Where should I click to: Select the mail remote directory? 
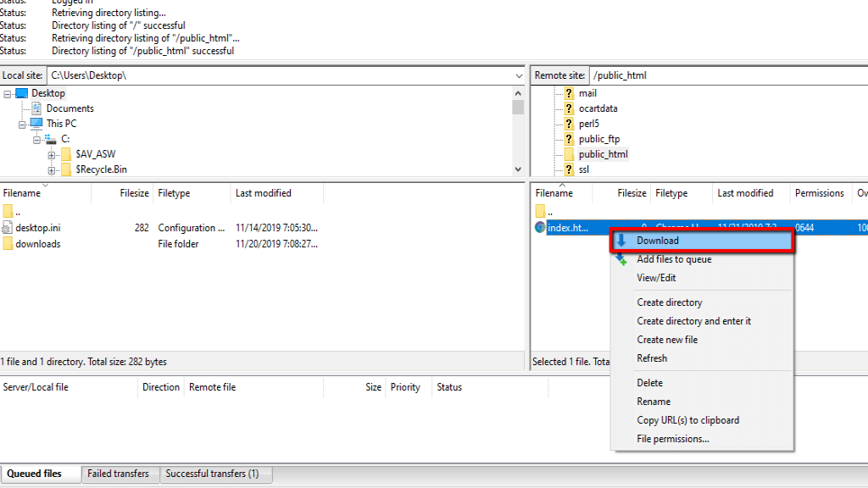(588, 93)
